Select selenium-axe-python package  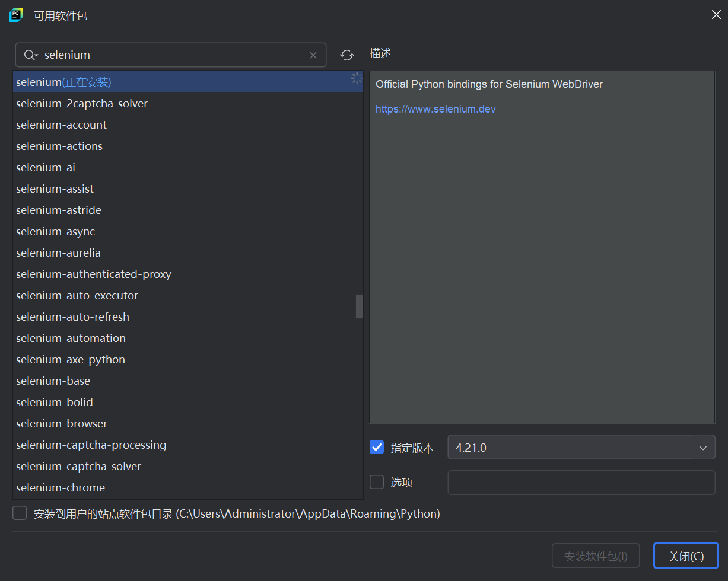tap(188, 359)
